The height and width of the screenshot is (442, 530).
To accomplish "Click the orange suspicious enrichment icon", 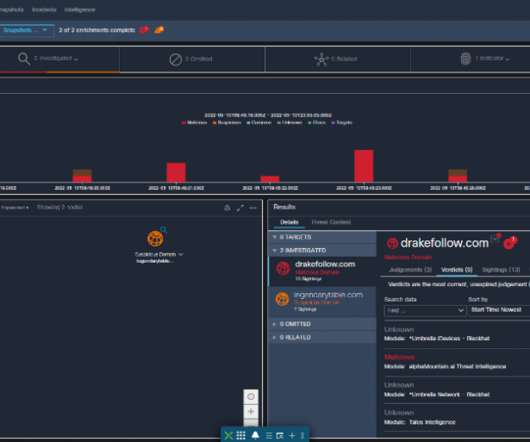I will click(x=159, y=30).
